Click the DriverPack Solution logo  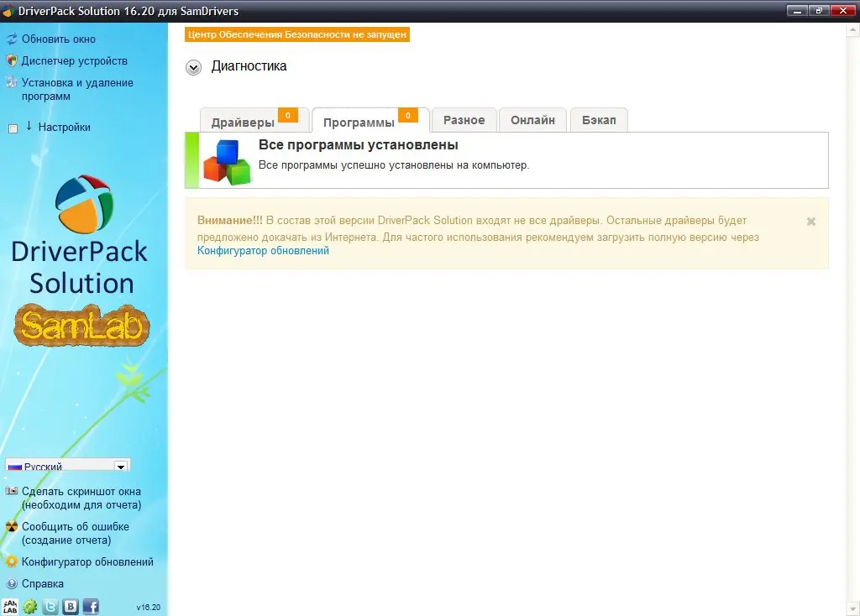81,236
